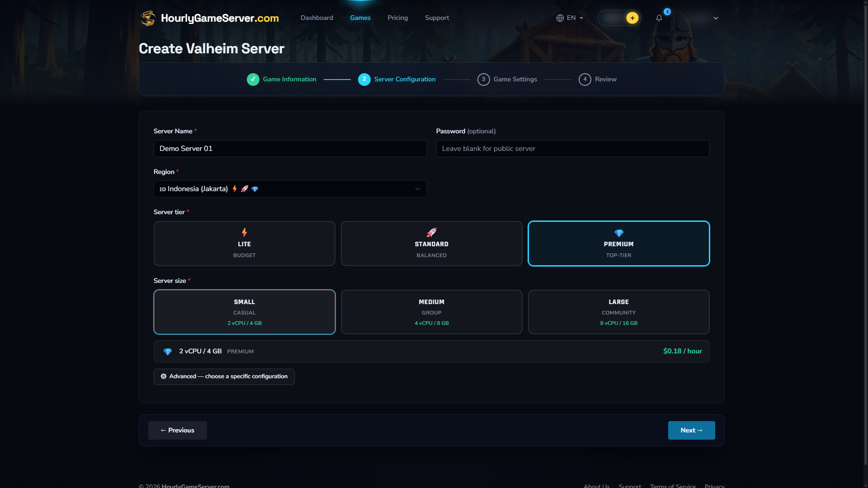The image size is (868, 488).
Task: Click the yellow plus add-balance button
Action: 632,18
